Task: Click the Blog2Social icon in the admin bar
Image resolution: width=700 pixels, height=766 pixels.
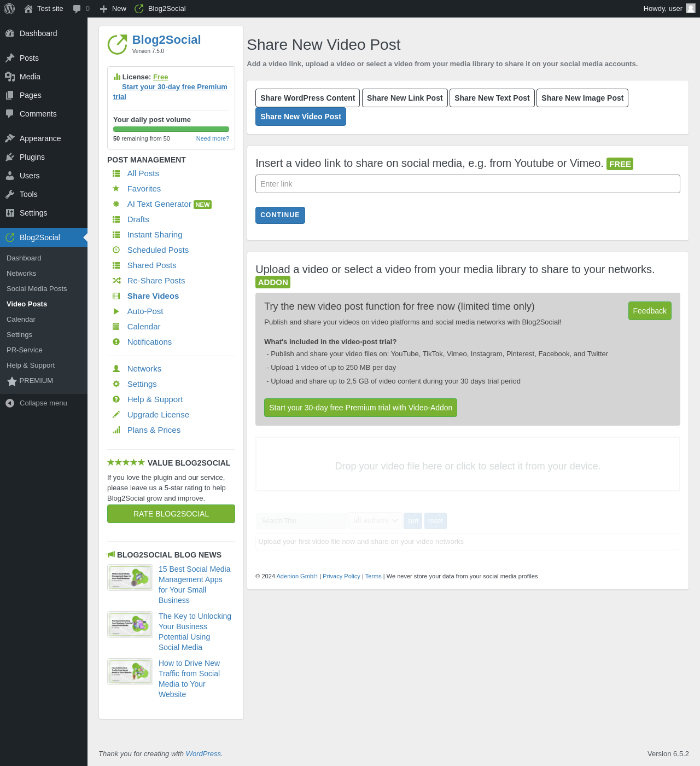Action: pos(139,9)
